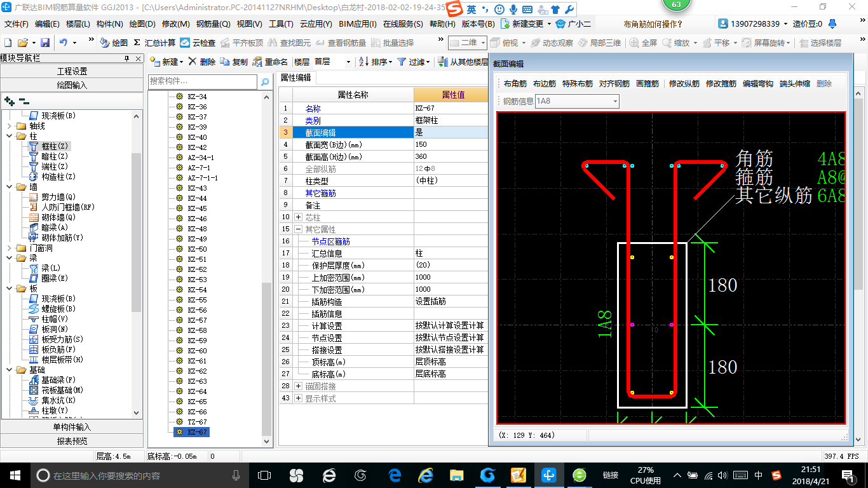Click the undo arrow icon
Viewport: 868px width, 488px height.
pyautogui.click(x=64, y=43)
